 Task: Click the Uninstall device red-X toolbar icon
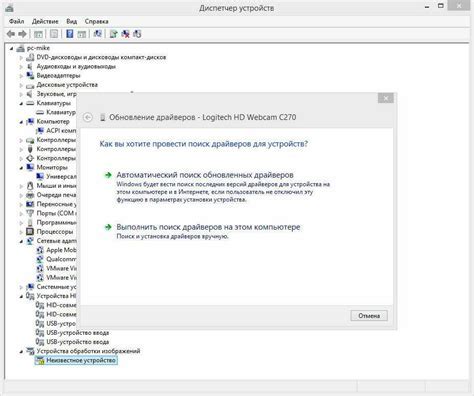tap(125, 34)
